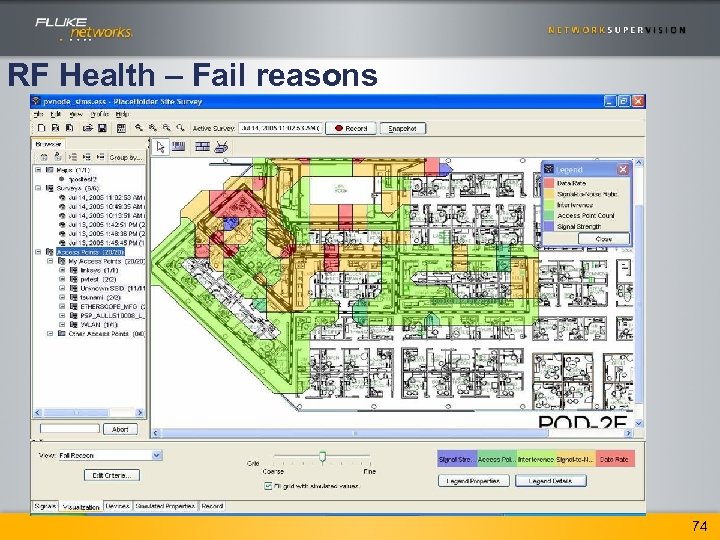Open the File menu
The height and width of the screenshot is (540, 720).
point(39,114)
